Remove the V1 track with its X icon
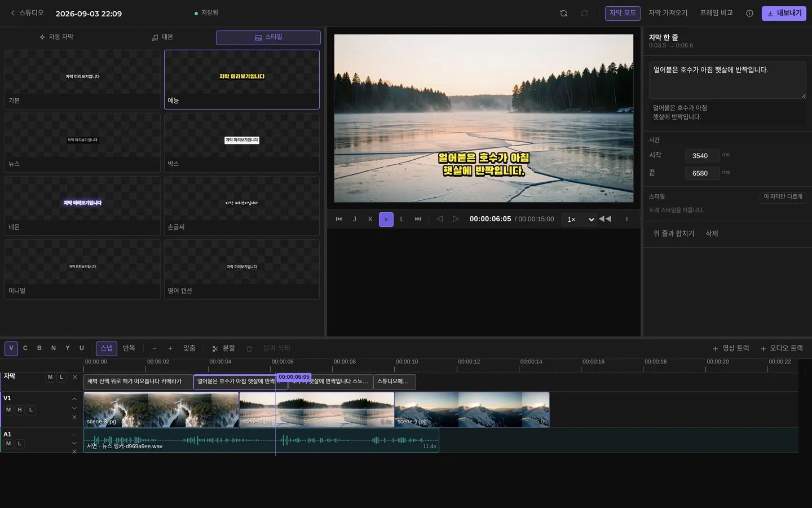Image resolution: width=812 pixels, height=508 pixels. (74, 417)
